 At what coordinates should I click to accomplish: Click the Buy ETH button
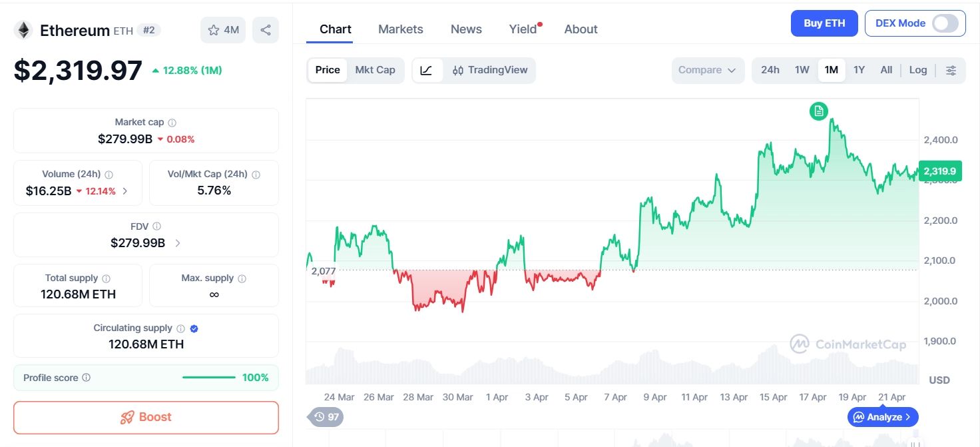pos(824,23)
